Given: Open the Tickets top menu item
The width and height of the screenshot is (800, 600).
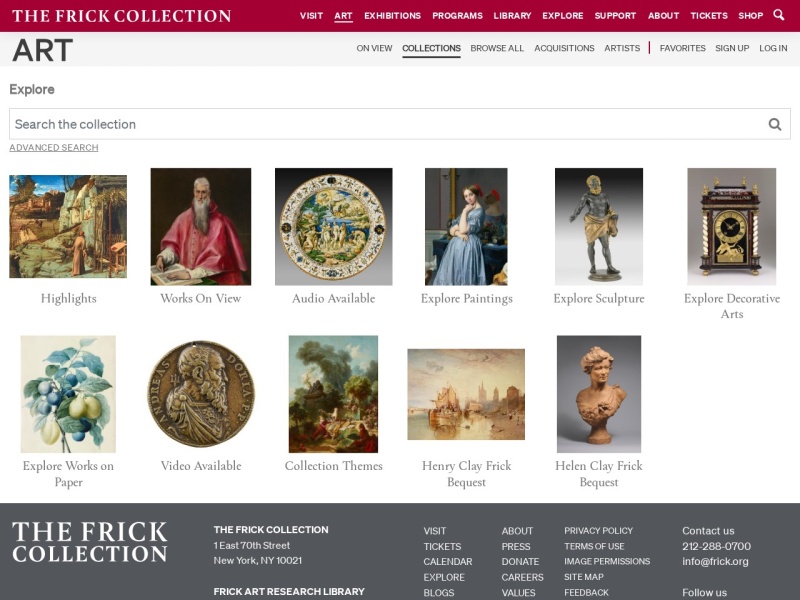Looking at the screenshot, I should coord(709,16).
